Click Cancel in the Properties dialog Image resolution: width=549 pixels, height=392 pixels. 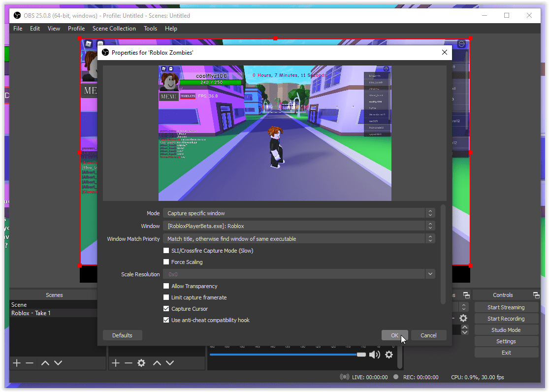[x=428, y=335]
